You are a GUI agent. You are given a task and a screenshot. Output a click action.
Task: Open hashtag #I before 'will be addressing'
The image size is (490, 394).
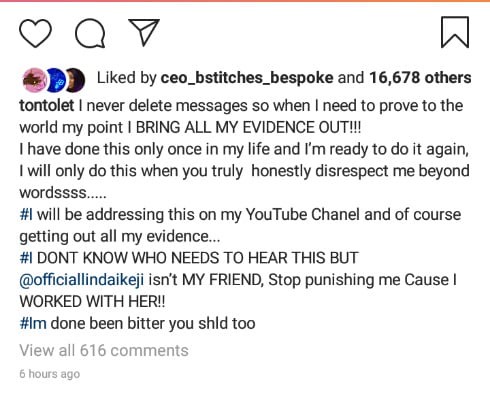click(26, 215)
